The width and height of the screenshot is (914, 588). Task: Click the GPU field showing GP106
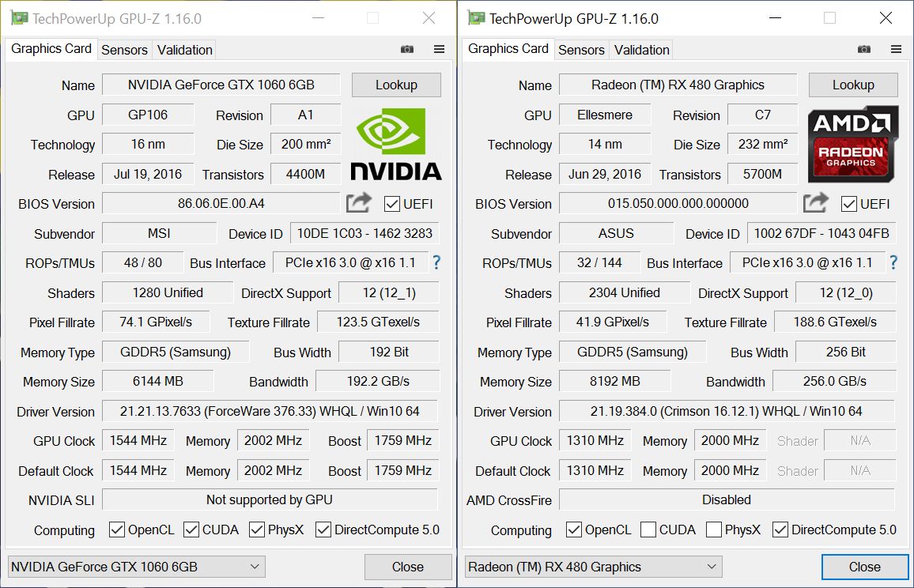point(148,115)
